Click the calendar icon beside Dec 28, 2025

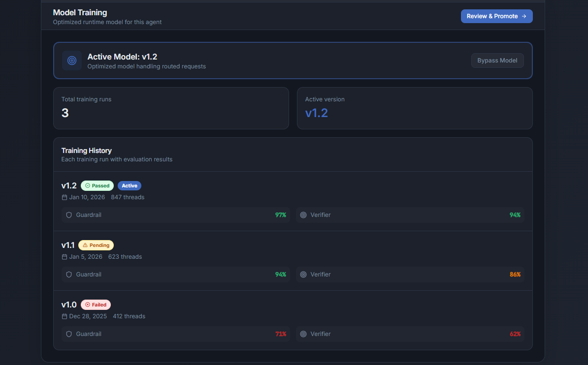coord(64,316)
